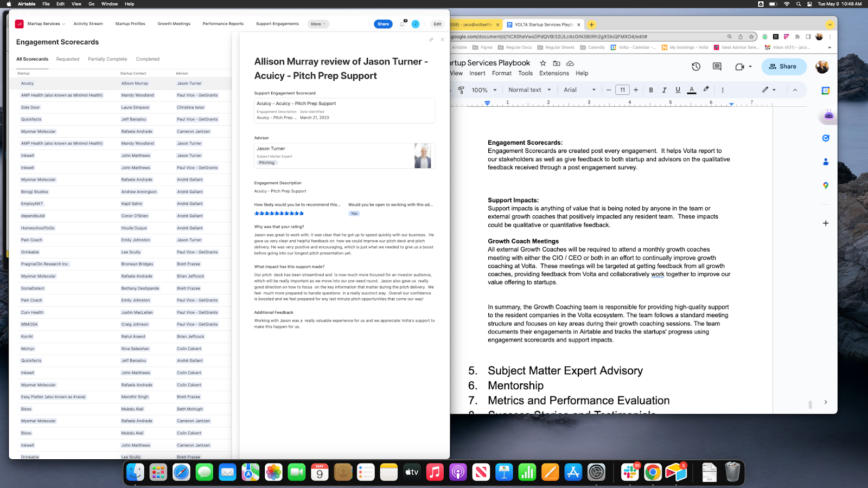Open the Regular Sheets bookmark folder
Viewport: 868px width, 488px height.
pos(556,48)
